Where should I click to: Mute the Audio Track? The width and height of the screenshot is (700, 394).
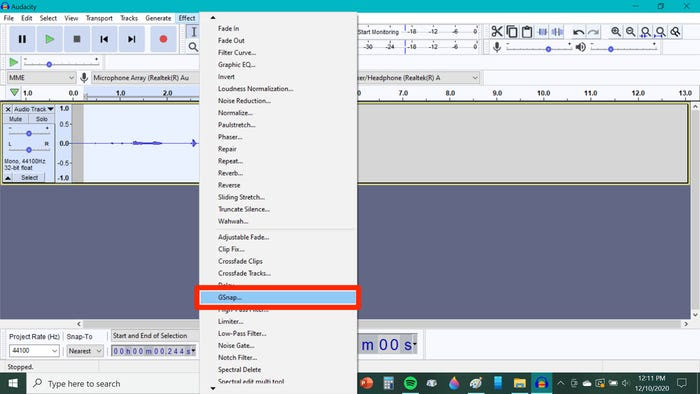click(x=16, y=119)
